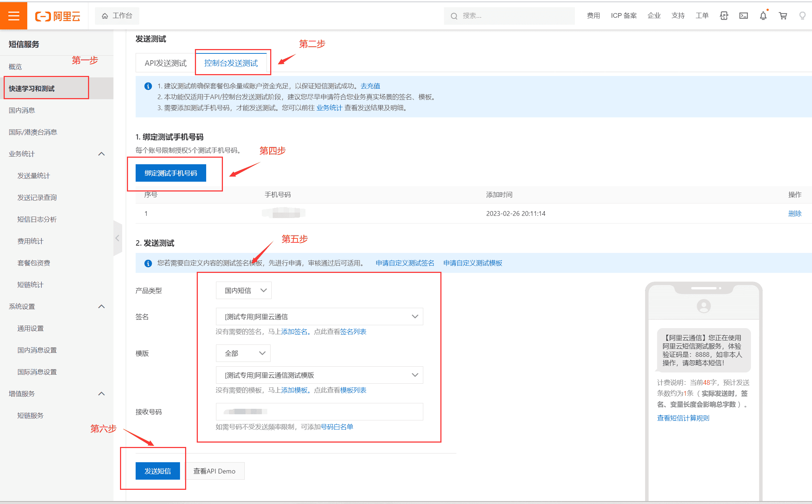Collapse the 增值服务 section

click(x=101, y=394)
